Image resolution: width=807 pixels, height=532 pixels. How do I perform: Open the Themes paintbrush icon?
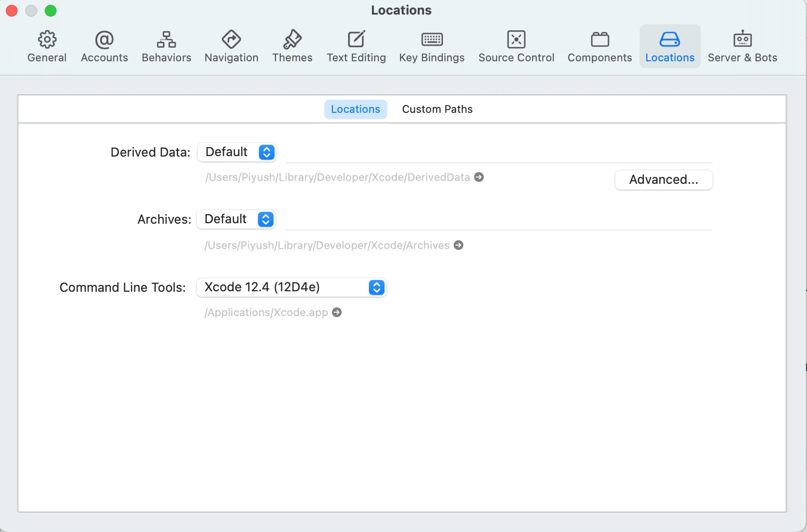(x=292, y=40)
